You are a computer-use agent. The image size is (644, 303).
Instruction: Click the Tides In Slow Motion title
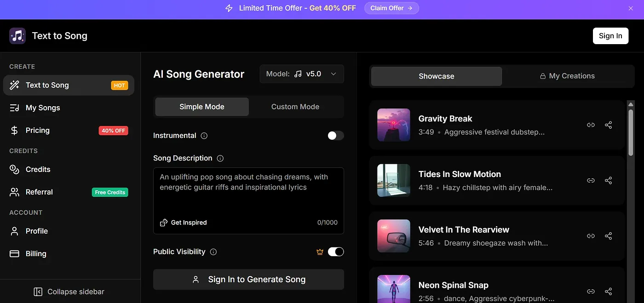click(x=460, y=174)
